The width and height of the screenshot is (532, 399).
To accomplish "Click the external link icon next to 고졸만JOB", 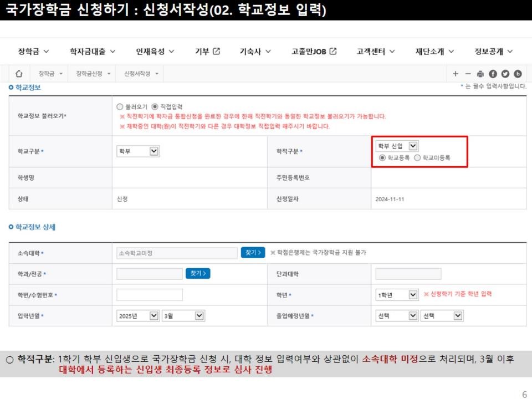I will click(x=332, y=50).
